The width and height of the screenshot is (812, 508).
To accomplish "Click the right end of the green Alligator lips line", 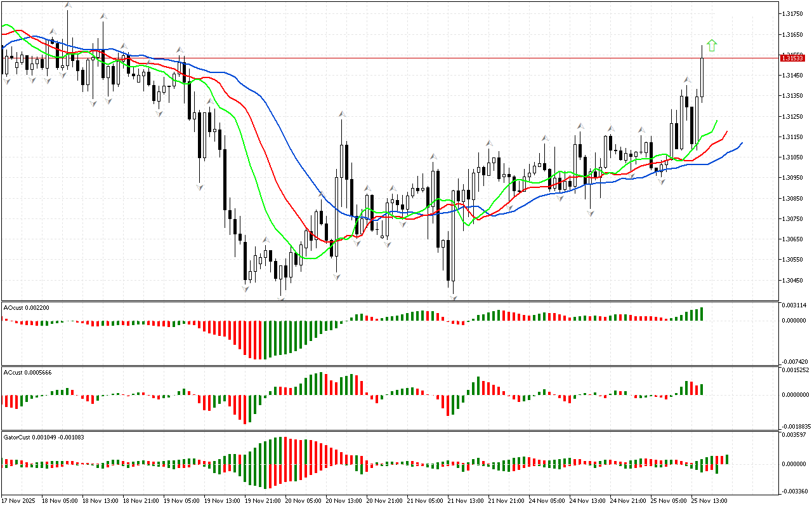I will [716, 121].
